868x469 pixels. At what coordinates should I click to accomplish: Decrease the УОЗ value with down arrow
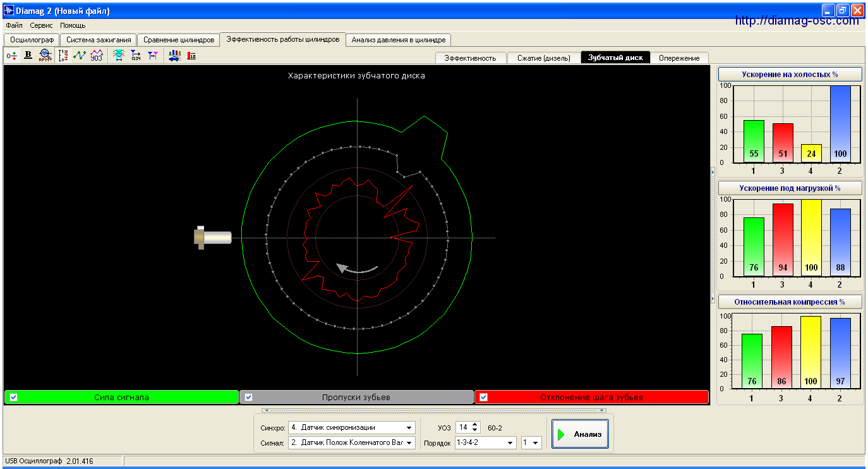(476, 430)
